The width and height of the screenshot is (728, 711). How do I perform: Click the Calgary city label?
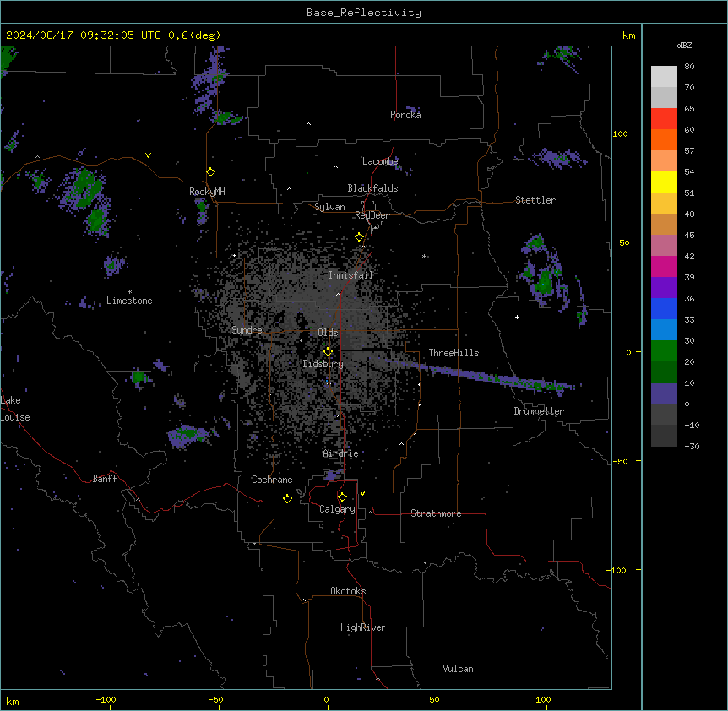pyautogui.click(x=337, y=509)
